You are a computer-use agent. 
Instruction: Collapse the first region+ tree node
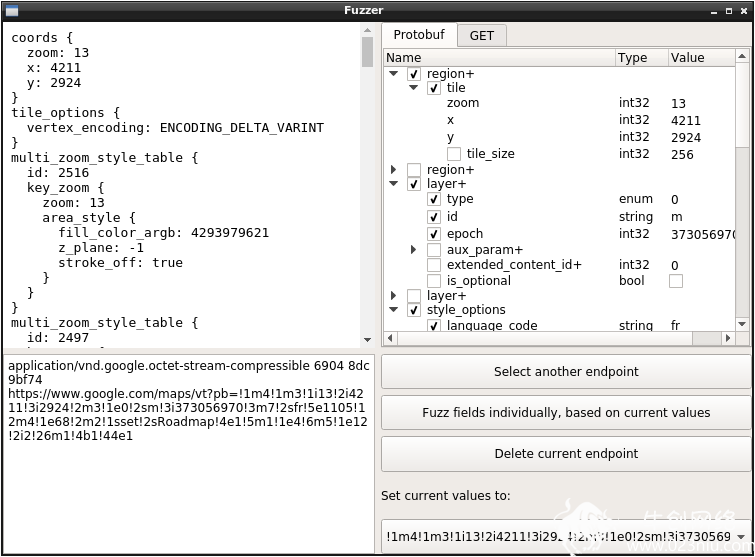(x=393, y=74)
